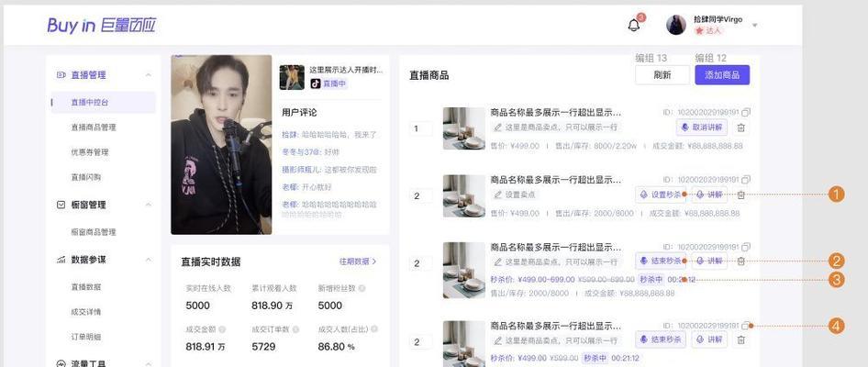This screenshot has height=367, width=868.
Task: Click the 实时在线人数 value 5000
Action: point(197,306)
